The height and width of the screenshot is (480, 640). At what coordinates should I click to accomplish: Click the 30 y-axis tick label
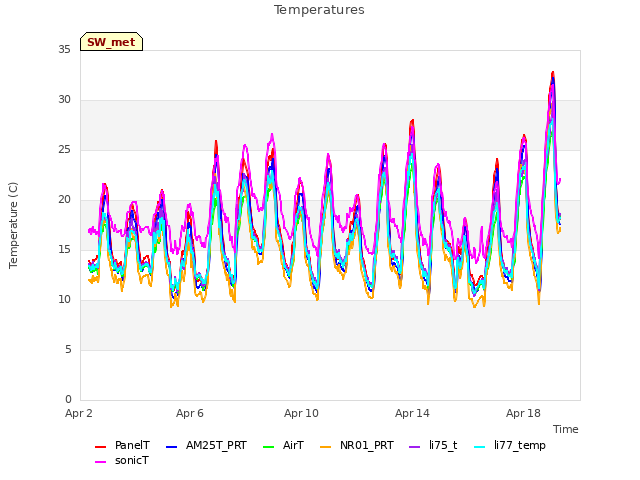[64, 100]
